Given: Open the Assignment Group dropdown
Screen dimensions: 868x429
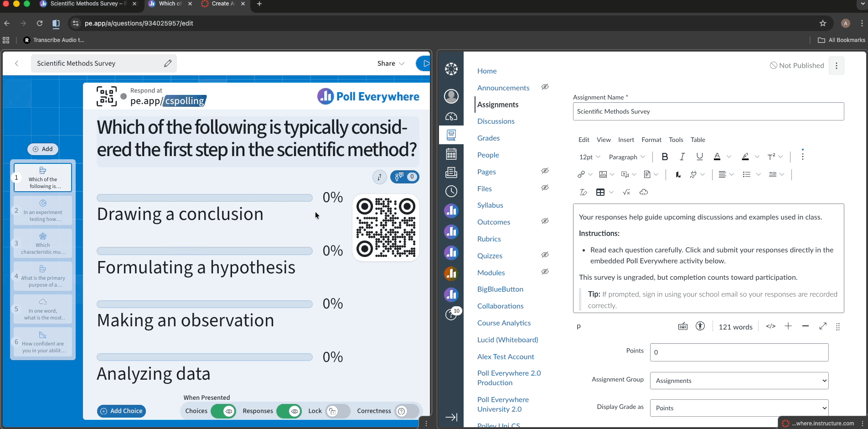Looking at the screenshot, I should click(739, 381).
